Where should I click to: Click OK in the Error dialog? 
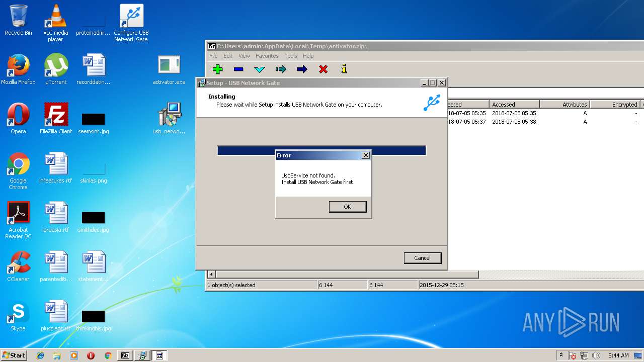(x=347, y=207)
